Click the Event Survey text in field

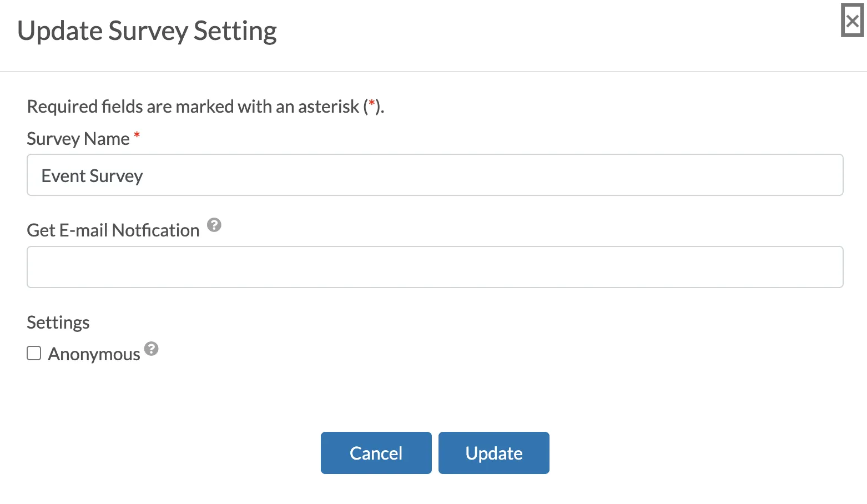point(92,176)
